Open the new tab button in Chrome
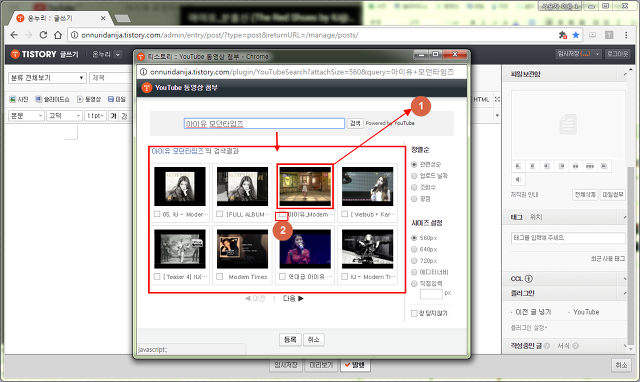640x382 pixels. coord(122,18)
